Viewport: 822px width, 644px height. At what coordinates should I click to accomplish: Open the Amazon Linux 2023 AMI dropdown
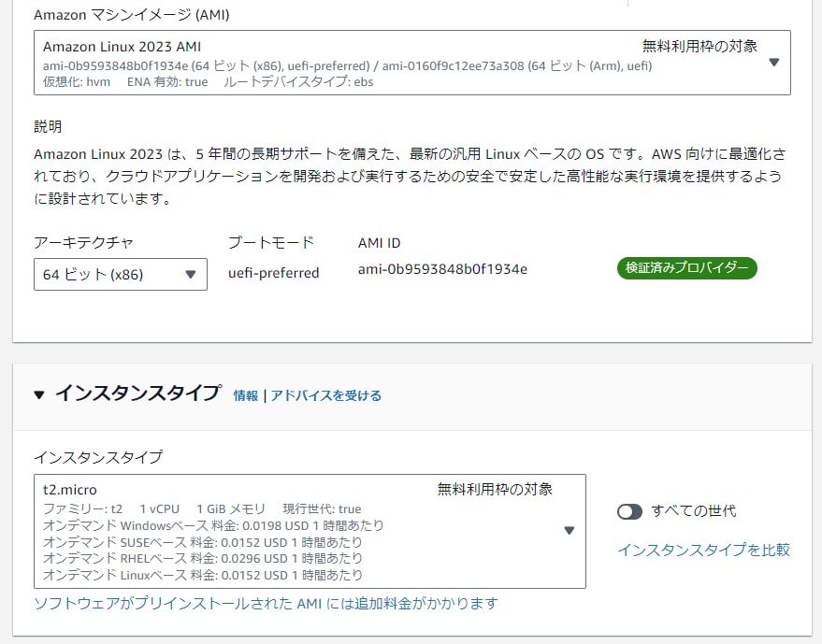coord(412,63)
